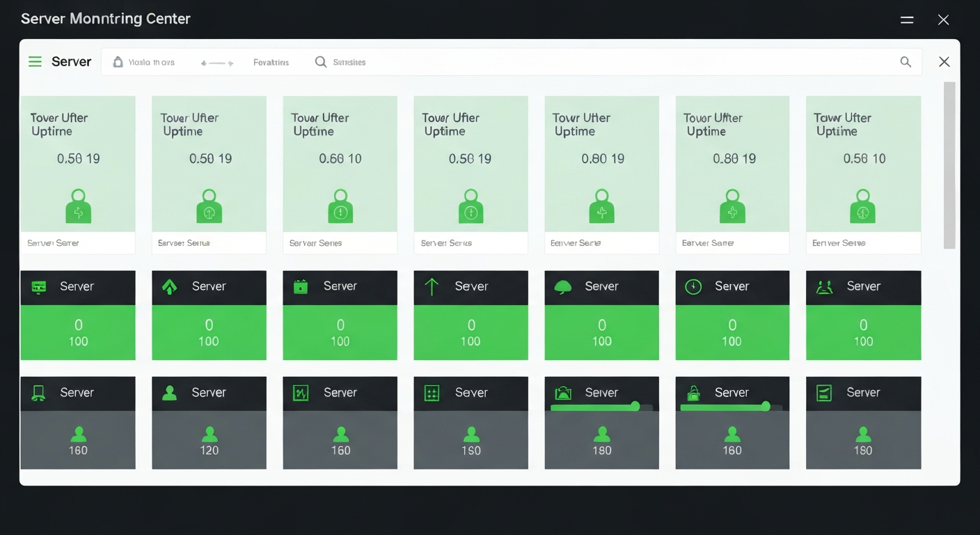Click the magnifier icon at toolbar's right end
The width and height of the screenshot is (980, 535).
click(x=906, y=62)
